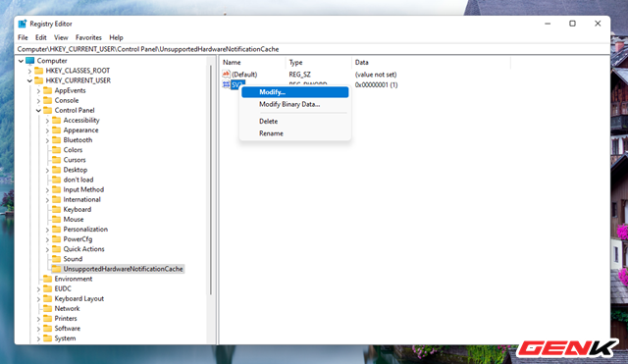The width and height of the screenshot is (628, 364).
Task: Click the Bluetooth folder icon
Action: tap(57, 140)
